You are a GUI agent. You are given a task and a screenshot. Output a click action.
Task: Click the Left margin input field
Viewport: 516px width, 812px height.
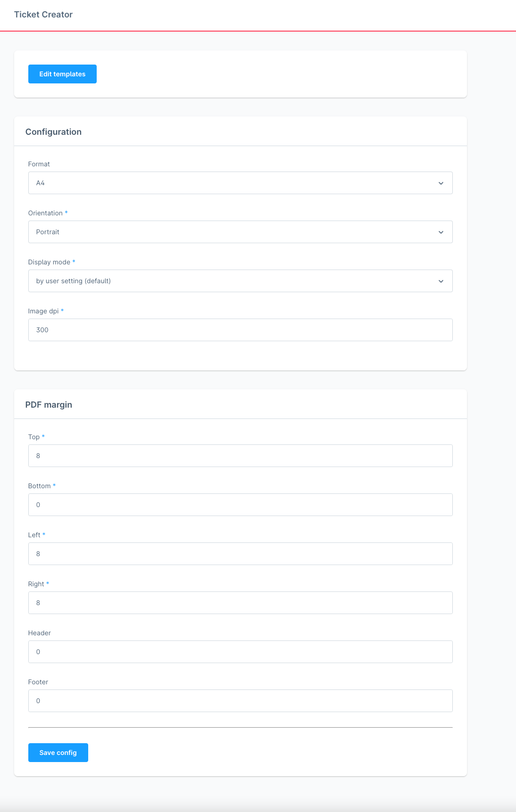click(x=241, y=554)
